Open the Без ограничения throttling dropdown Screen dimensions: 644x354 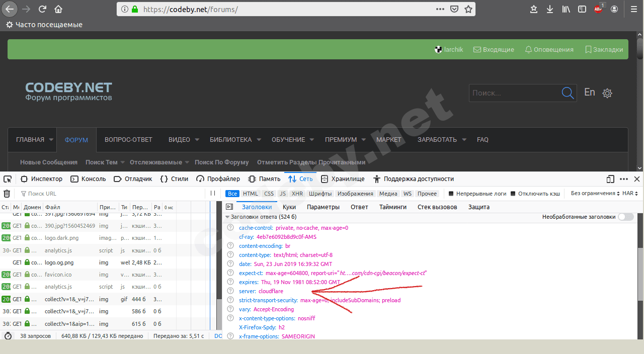pyautogui.click(x=595, y=194)
